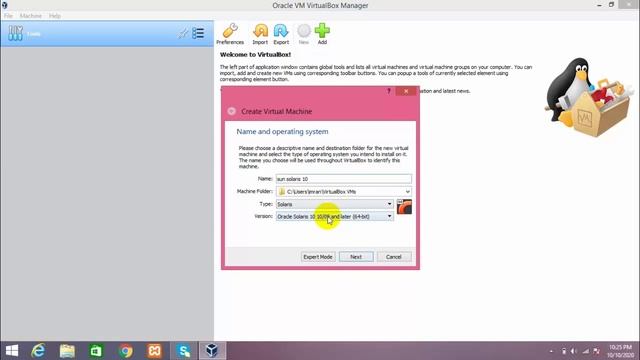Open the File menu
Image resolution: width=640 pixels, height=360 pixels.
click(8, 16)
